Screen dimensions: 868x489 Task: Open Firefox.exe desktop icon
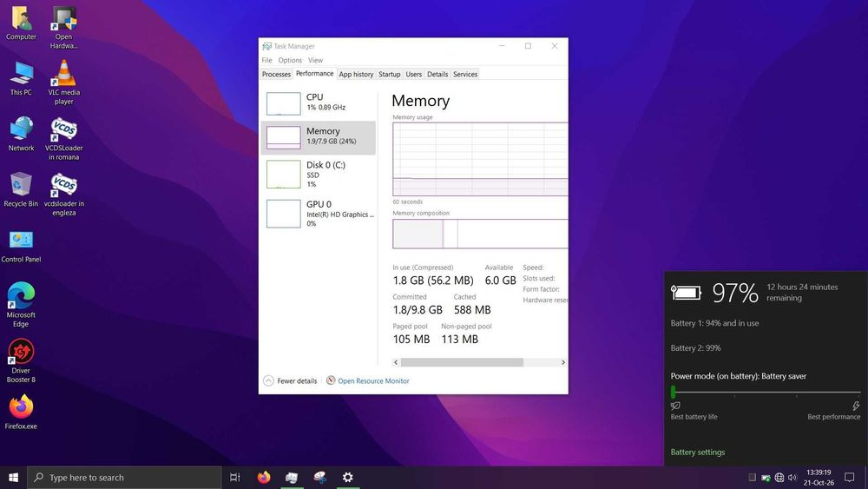[21, 412]
